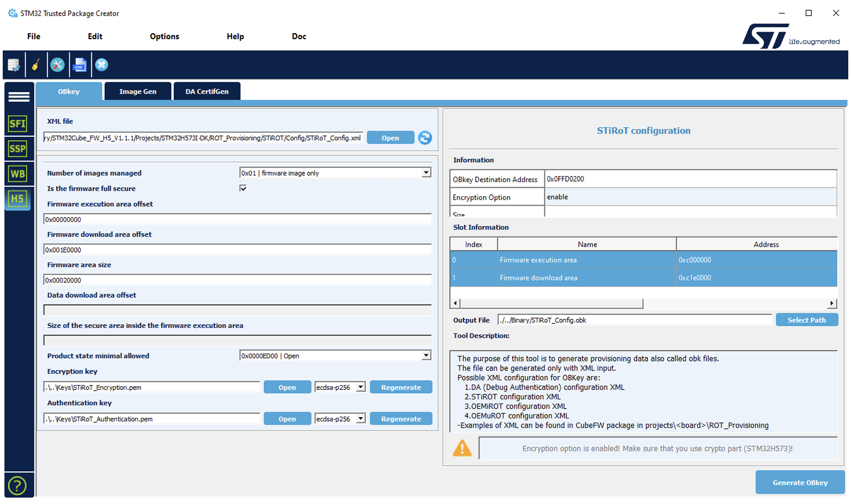The width and height of the screenshot is (851, 504).
Task: Click the Index column header
Action: pos(474,244)
